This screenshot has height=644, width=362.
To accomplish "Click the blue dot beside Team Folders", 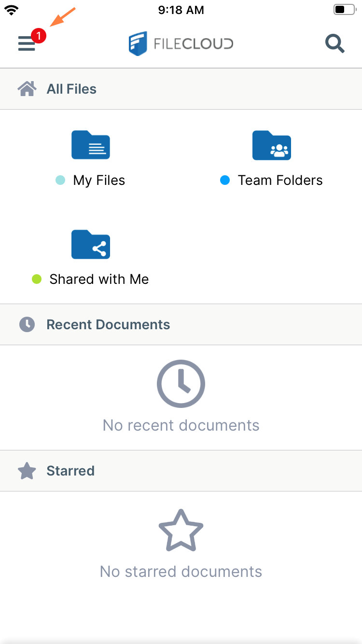I will pyautogui.click(x=225, y=181).
